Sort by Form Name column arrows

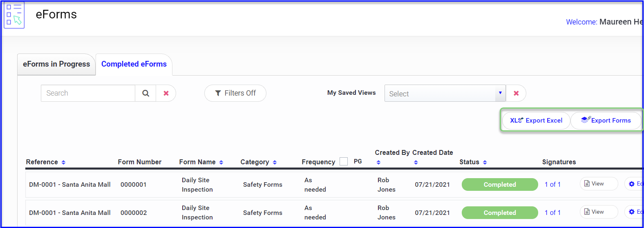point(221,162)
